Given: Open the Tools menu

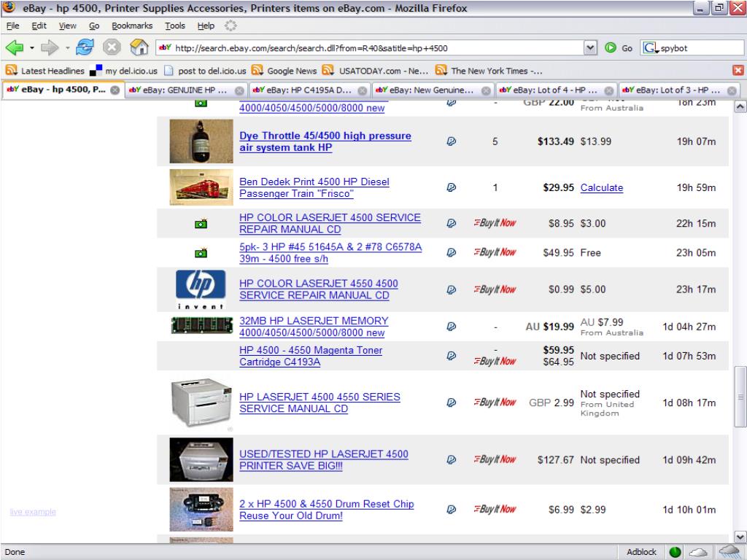Looking at the screenshot, I should coord(175,26).
